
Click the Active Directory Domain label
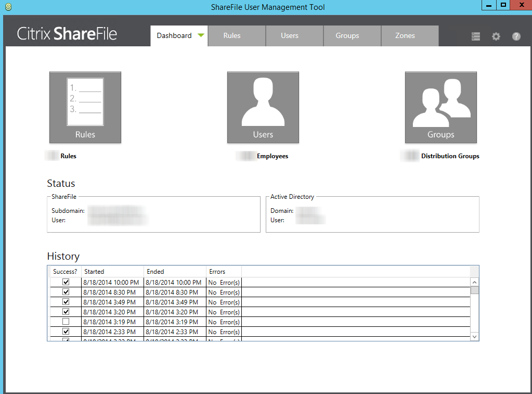coord(282,211)
